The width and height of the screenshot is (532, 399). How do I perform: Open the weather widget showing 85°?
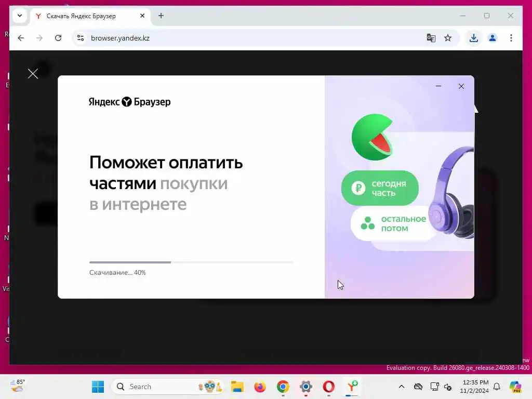pyautogui.click(x=18, y=386)
